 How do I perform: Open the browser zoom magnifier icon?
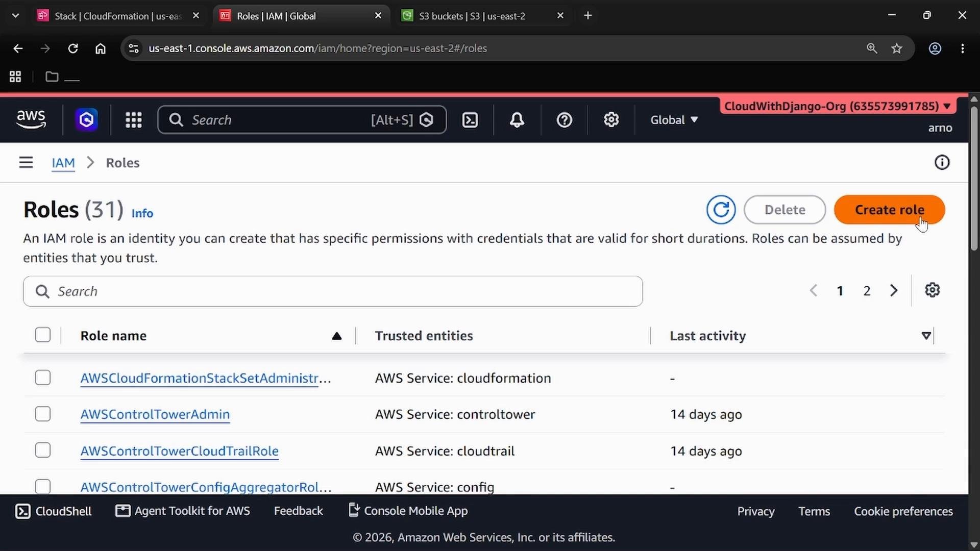tap(872, 48)
